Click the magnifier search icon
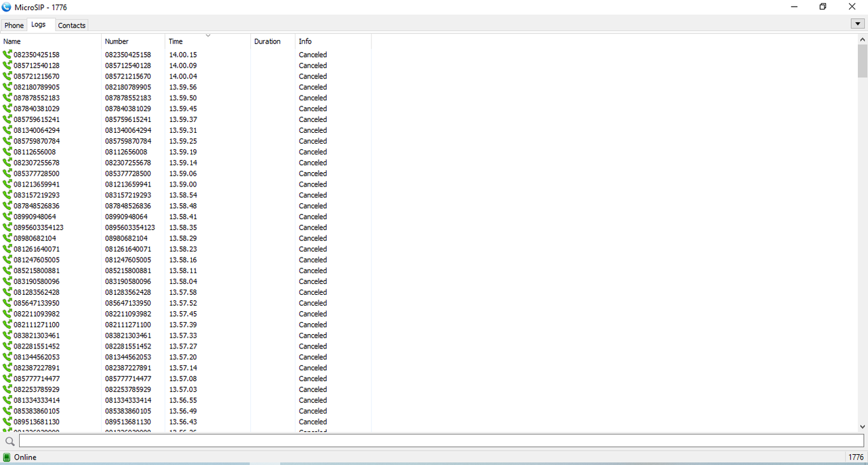This screenshot has height=465, width=868. point(9,441)
